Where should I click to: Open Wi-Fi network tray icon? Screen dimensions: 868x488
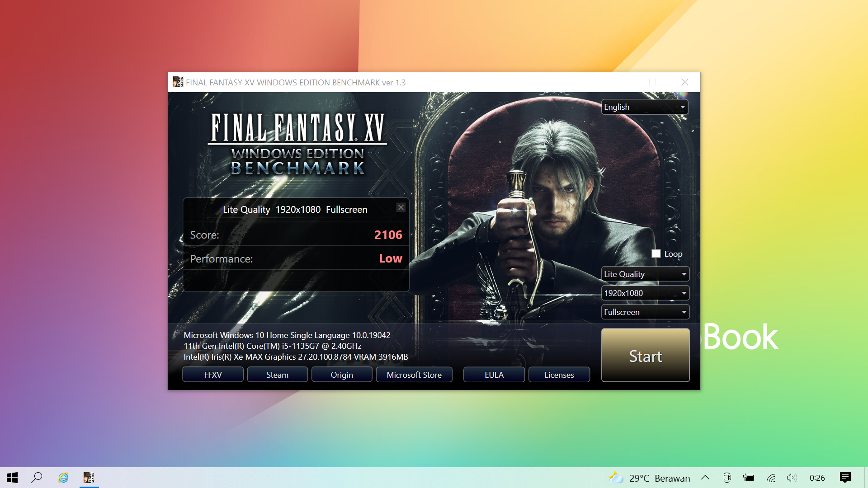tap(771, 478)
